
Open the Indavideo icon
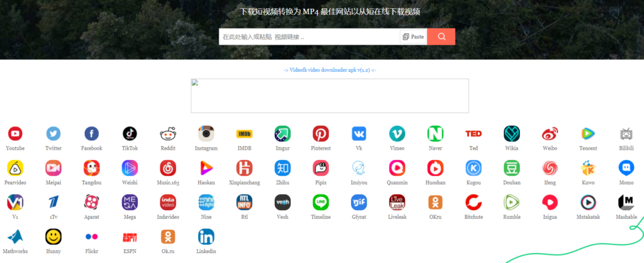pos(168,202)
